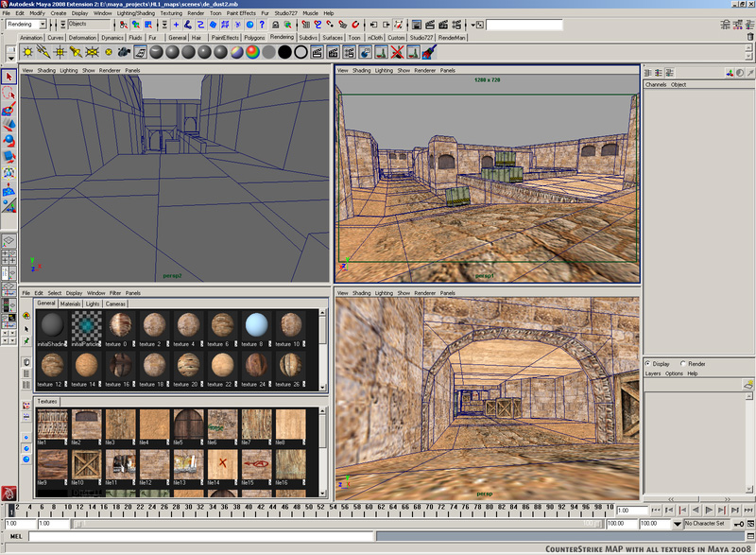Select the Render layer radio button

683,364
